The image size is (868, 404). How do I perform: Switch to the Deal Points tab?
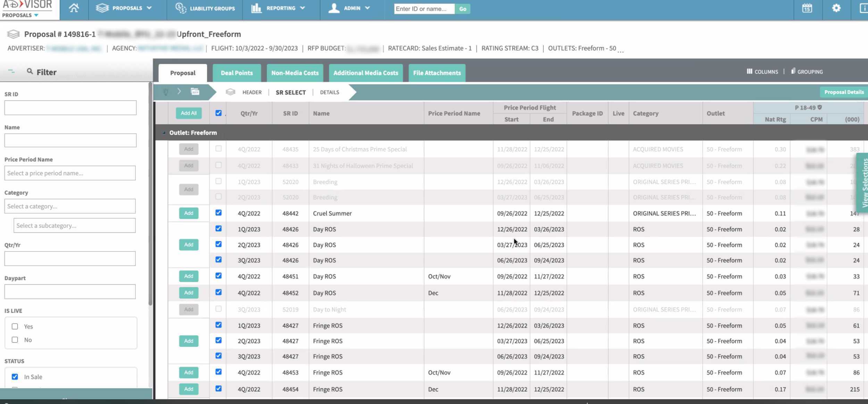point(237,73)
